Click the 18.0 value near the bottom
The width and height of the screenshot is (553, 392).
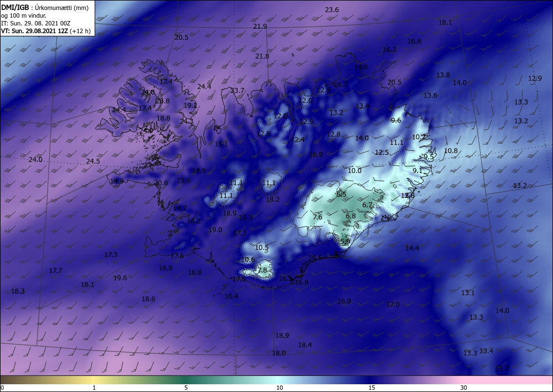click(279, 353)
